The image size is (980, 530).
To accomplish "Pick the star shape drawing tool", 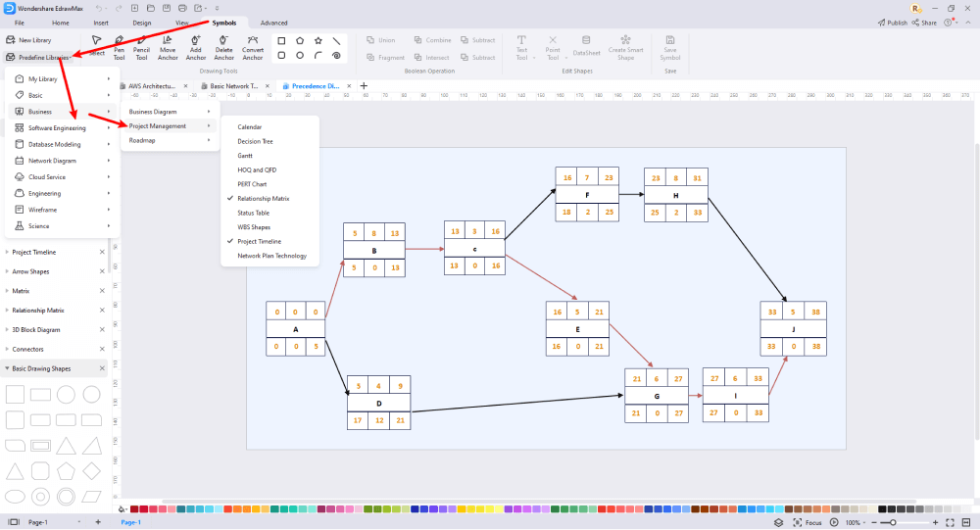I will (318, 40).
